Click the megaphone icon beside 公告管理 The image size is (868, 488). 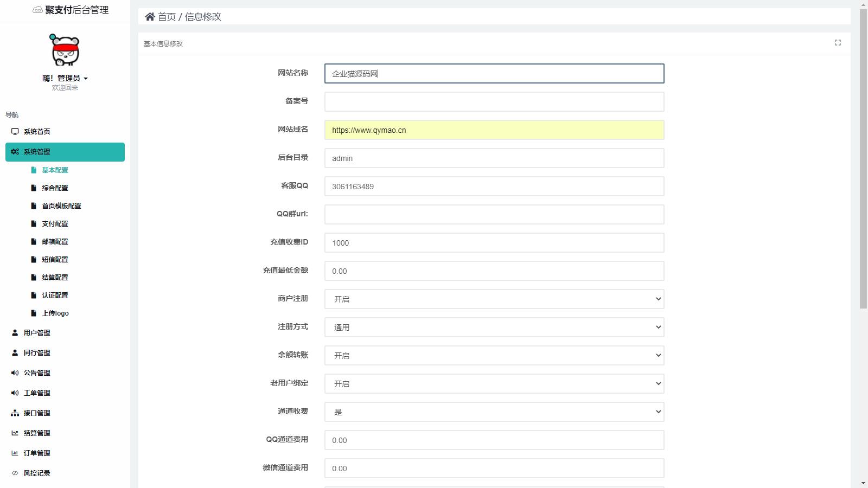(15, 373)
